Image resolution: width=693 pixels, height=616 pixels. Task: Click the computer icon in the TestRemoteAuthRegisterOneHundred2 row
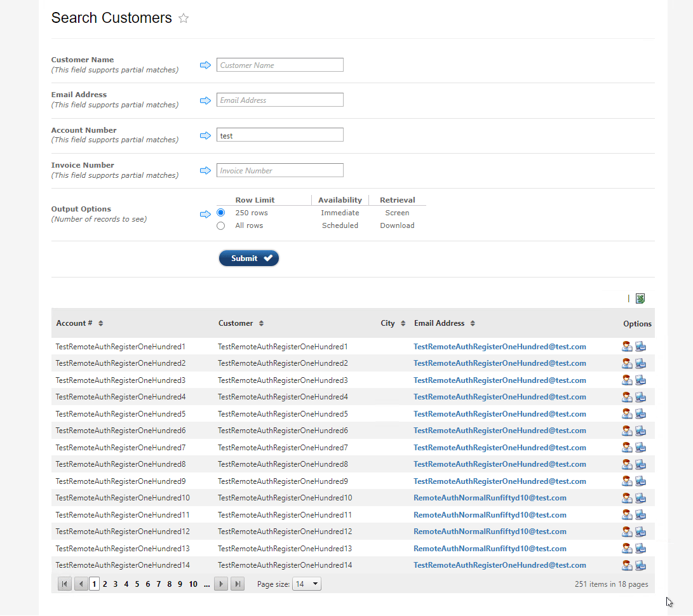(x=640, y=363)
